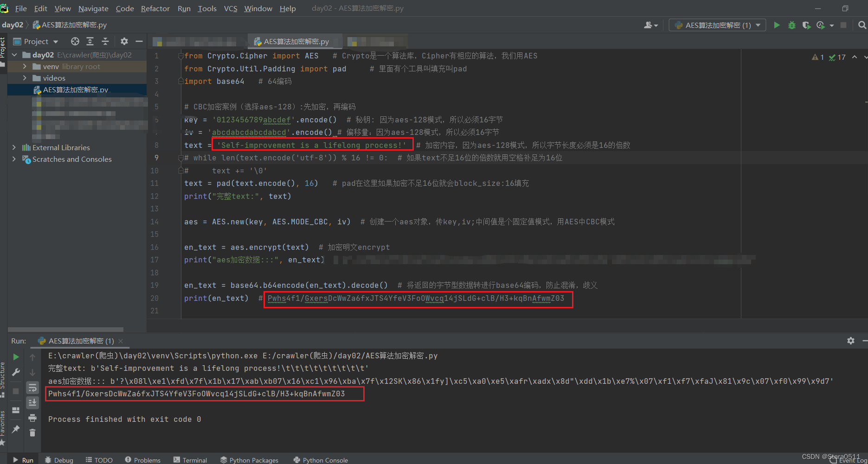868x464 pixels.
Task: Open dropdown arrow next to the Profile icon
Action: pos(831,25)
